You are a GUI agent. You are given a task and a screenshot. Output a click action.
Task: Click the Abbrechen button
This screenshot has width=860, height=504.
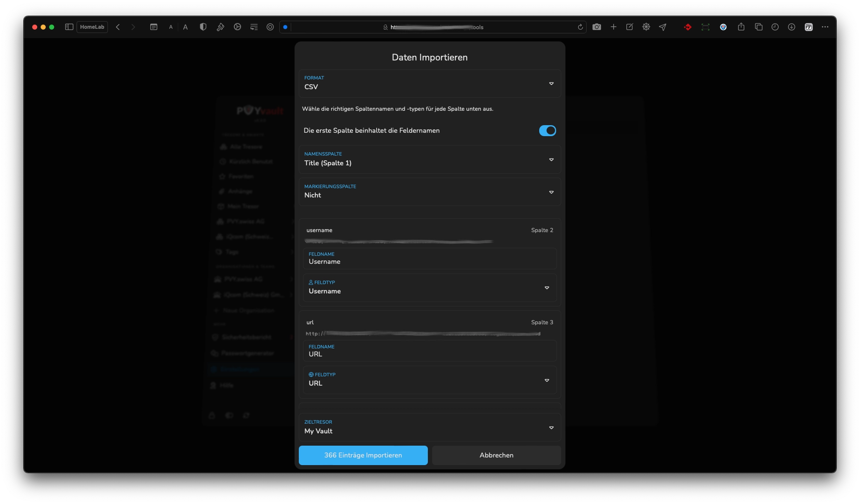(496, 455)
